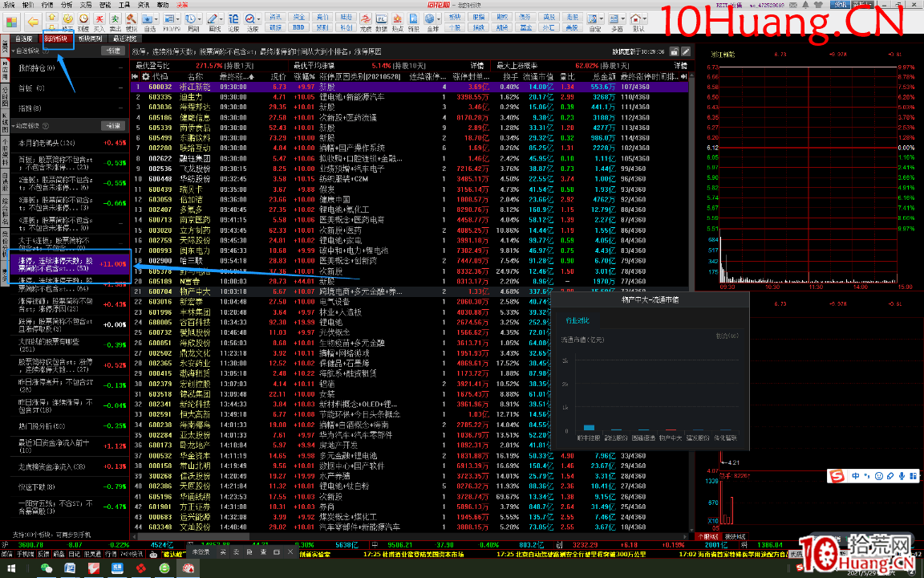
Task: Click the 新建 button in 动态板块 header
Action: click(x=112, y=126)
